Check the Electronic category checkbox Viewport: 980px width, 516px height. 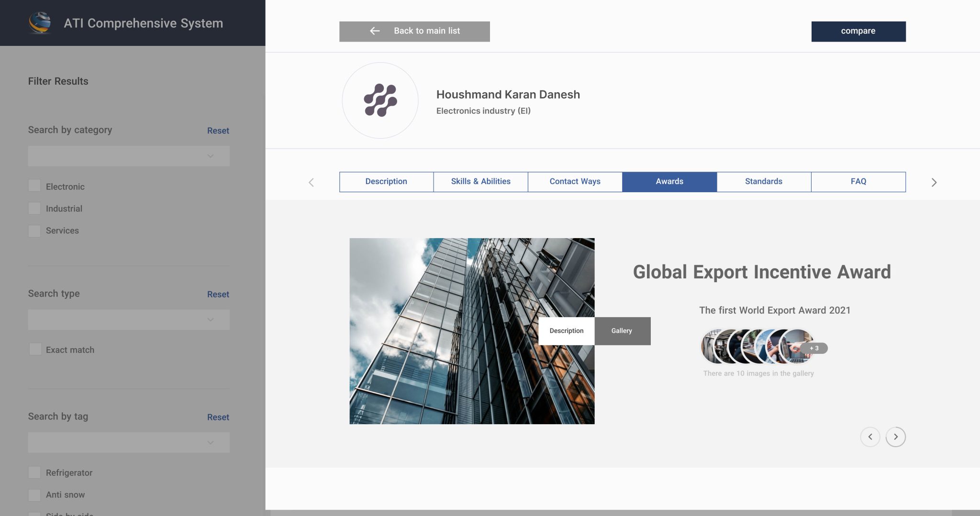(34, 186)
